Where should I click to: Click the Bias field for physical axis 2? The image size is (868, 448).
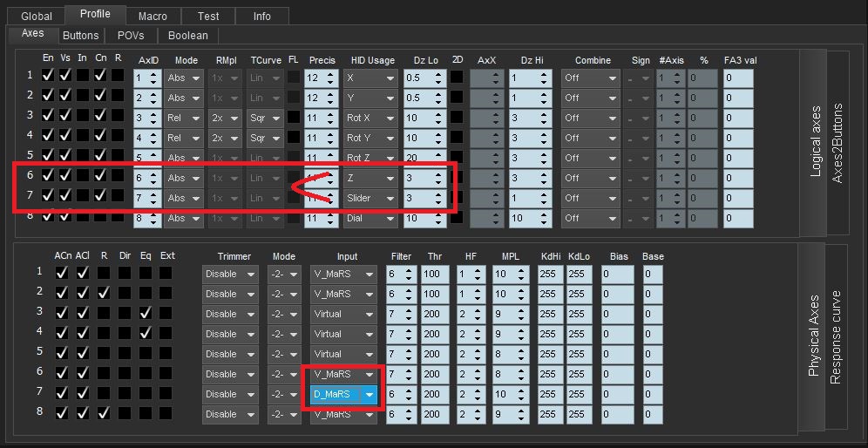[x=617, y=294]
